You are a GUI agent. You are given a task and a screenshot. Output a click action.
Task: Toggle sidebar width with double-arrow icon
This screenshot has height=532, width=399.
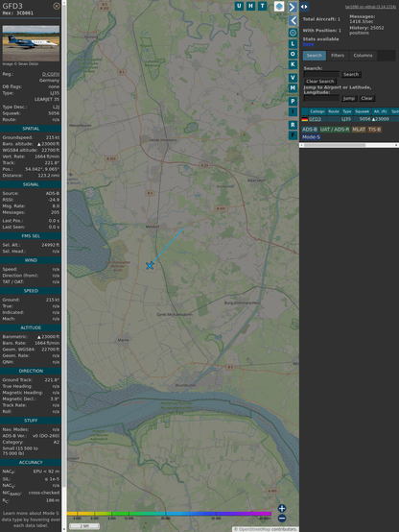304,7
